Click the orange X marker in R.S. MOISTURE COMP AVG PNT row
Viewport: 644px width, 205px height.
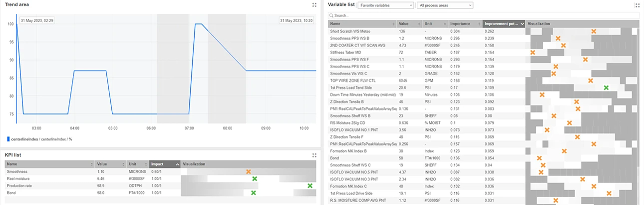click(556, 200)
